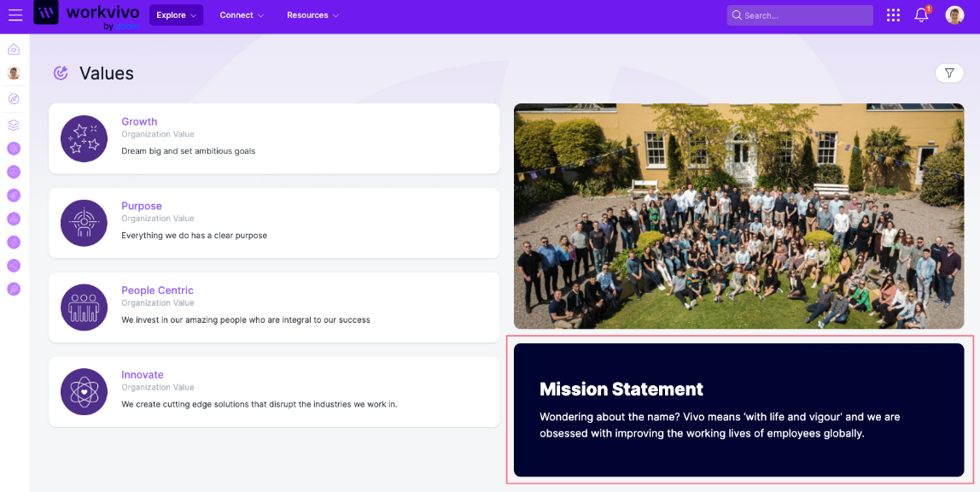980x492 pixels.
Task: Open the Purpose value link
Action: click(x=142, y=206)
